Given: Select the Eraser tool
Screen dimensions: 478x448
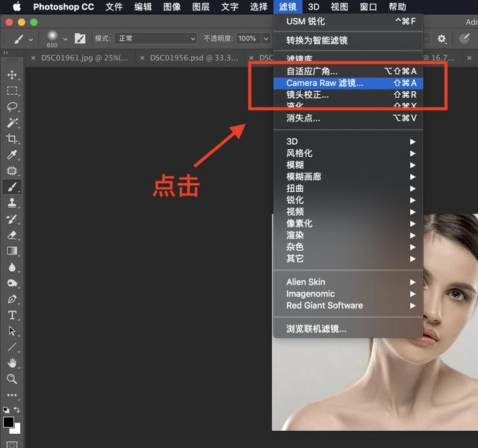Looking at the screenshot, I should point(12,235).
